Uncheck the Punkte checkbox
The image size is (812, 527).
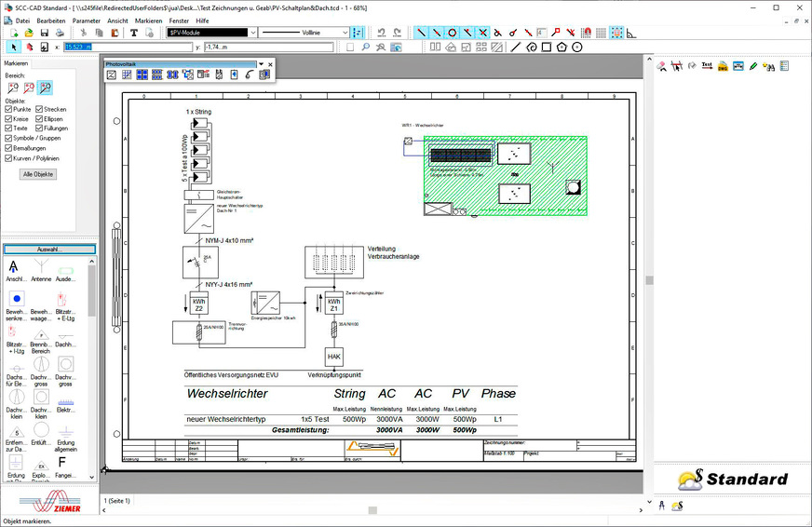point(9,110)
